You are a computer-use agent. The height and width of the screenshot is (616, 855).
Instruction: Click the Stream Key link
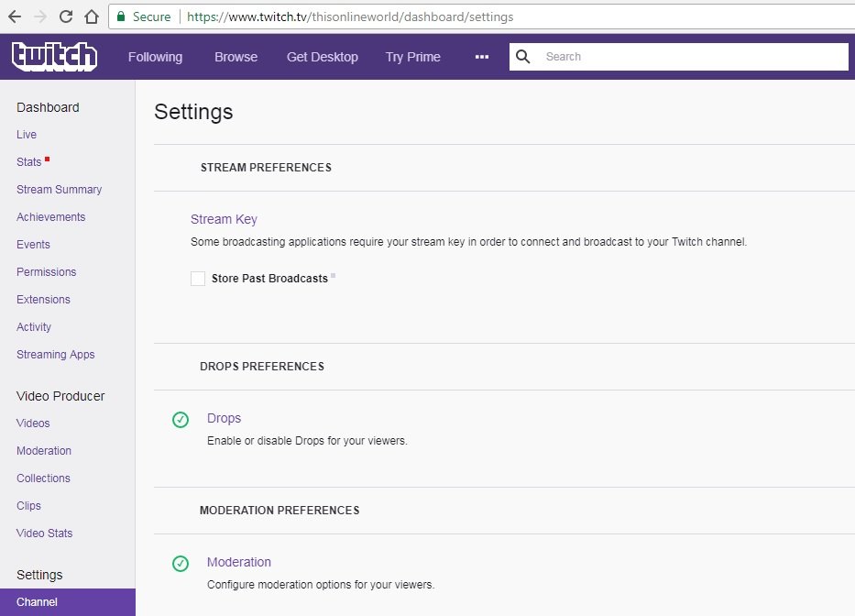(x=224, y=219)
